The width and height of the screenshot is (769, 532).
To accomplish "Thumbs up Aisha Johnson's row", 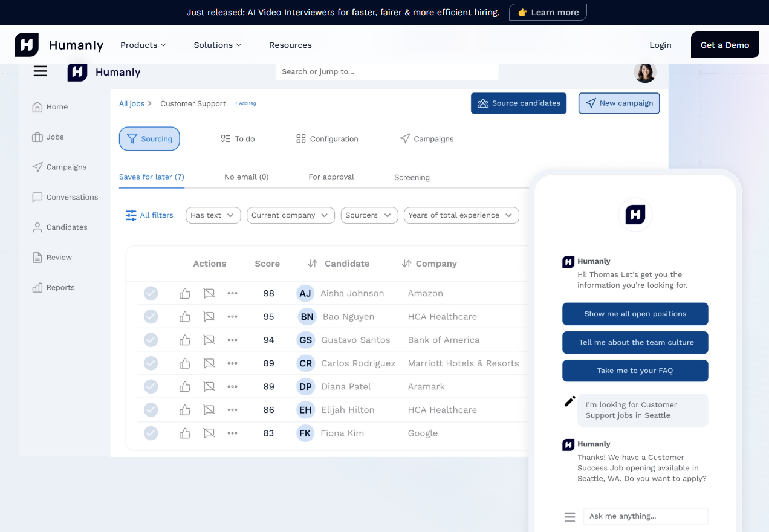I will coord(185,293).
